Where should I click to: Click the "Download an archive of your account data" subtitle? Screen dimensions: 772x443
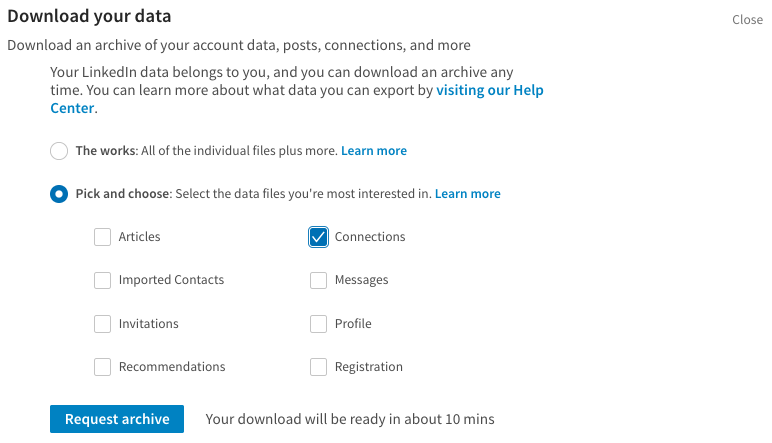click(239, 45)
